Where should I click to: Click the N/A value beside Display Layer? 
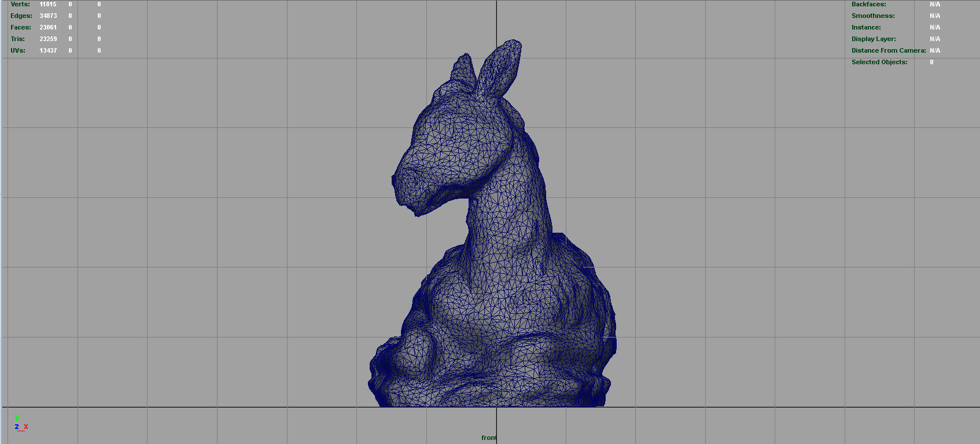[935, 39]
